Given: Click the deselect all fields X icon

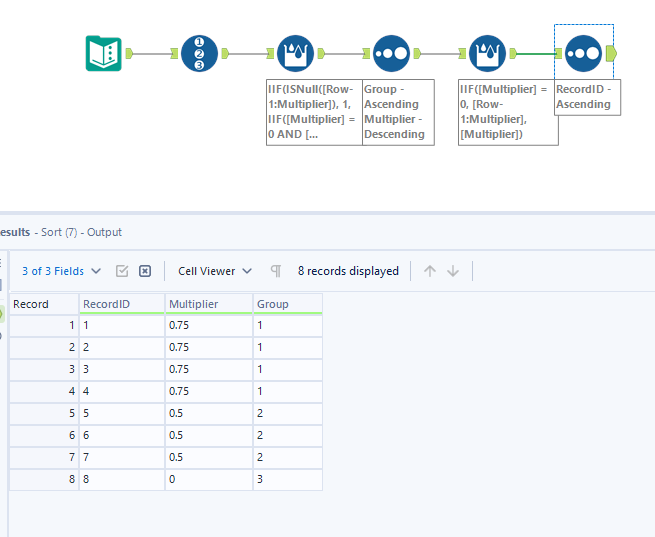Looking at the screenshot, I should [x=145, y=271].
